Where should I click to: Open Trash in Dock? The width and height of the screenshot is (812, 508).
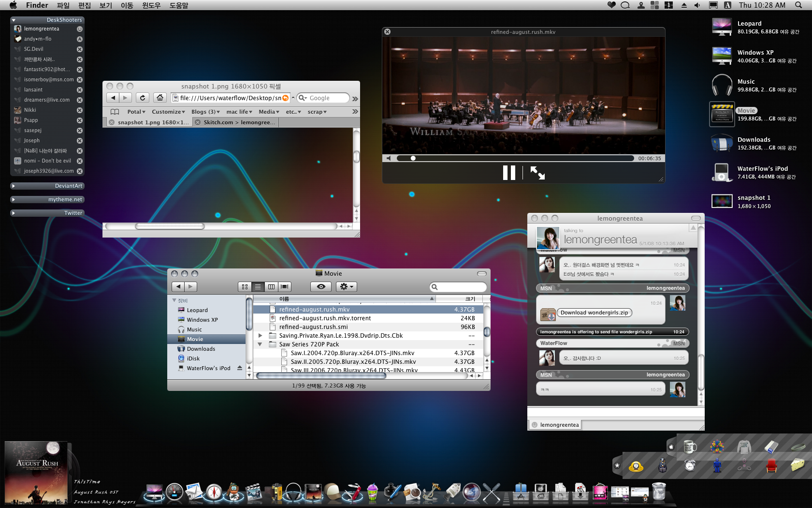pos(658,491)
